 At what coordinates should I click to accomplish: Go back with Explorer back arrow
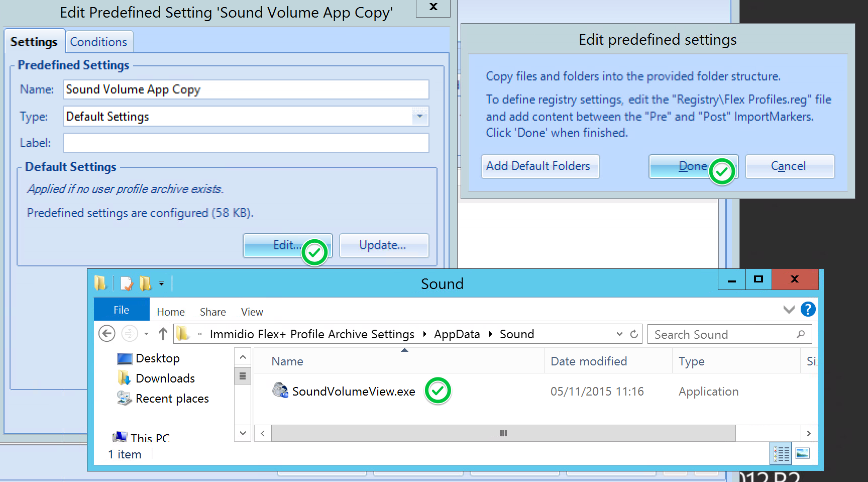coord(106,334)
